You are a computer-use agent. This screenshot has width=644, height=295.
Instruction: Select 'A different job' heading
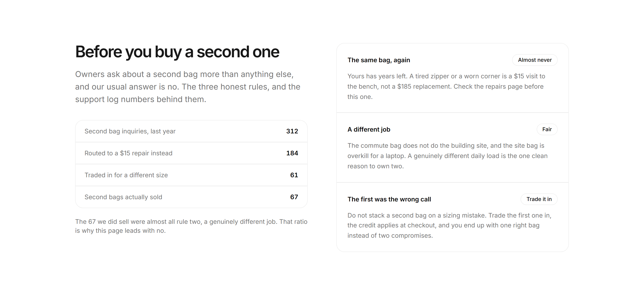click(x=369, y=129)
